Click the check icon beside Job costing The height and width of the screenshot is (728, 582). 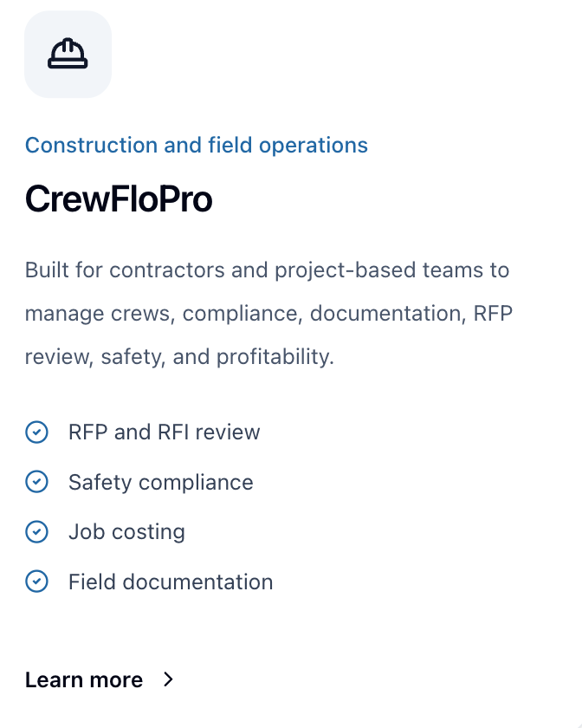pos(36,531)
